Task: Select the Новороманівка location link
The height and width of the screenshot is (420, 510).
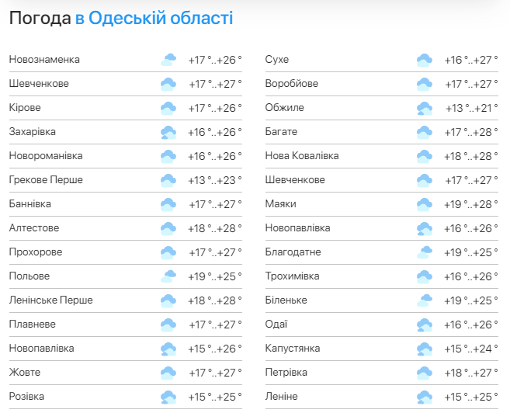Action: click(x=46, y=156)
